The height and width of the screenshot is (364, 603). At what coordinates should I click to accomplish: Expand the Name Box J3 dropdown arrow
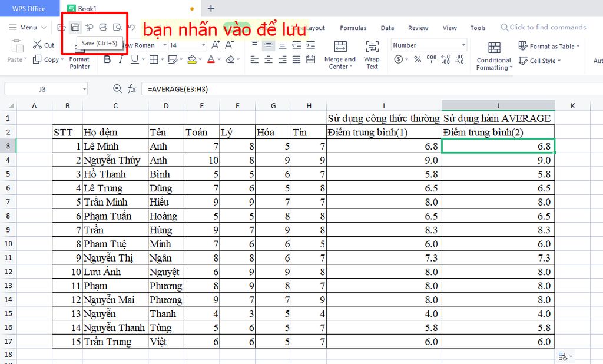[x=84, y=89]
